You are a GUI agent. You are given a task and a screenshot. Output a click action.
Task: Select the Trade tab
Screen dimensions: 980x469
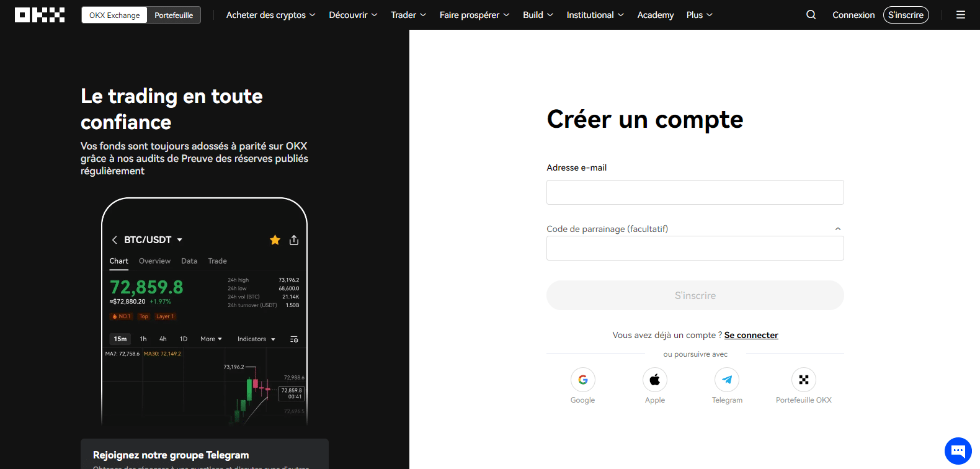217,261
